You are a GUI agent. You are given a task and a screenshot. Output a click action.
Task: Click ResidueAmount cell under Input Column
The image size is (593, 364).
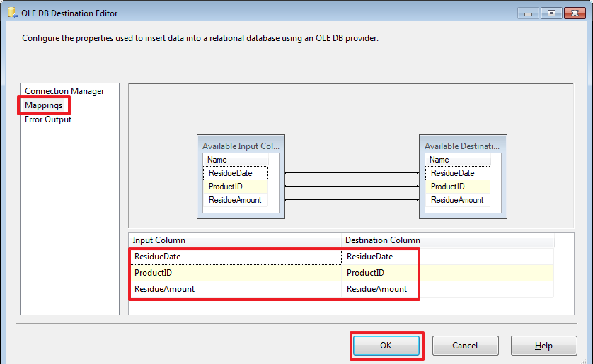[x=236, y=289]
